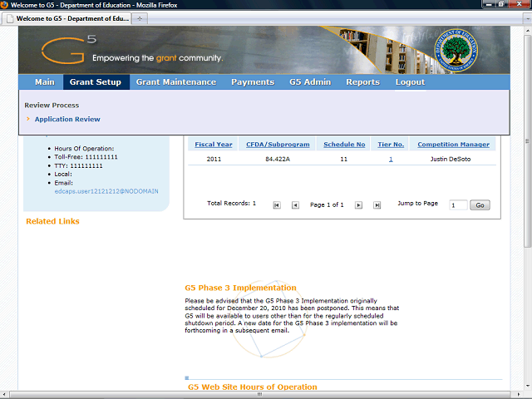532x399 pixels.
Task: Open the G5 Admin menu
Action: [310, 82]
